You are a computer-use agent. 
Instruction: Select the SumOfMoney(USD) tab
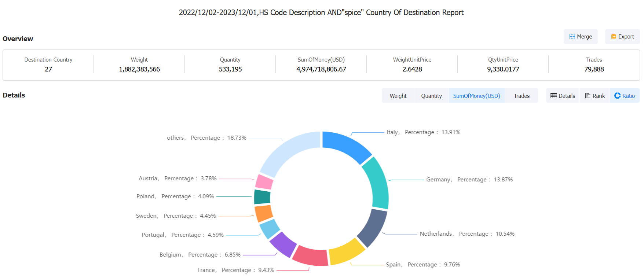(476, 96)
